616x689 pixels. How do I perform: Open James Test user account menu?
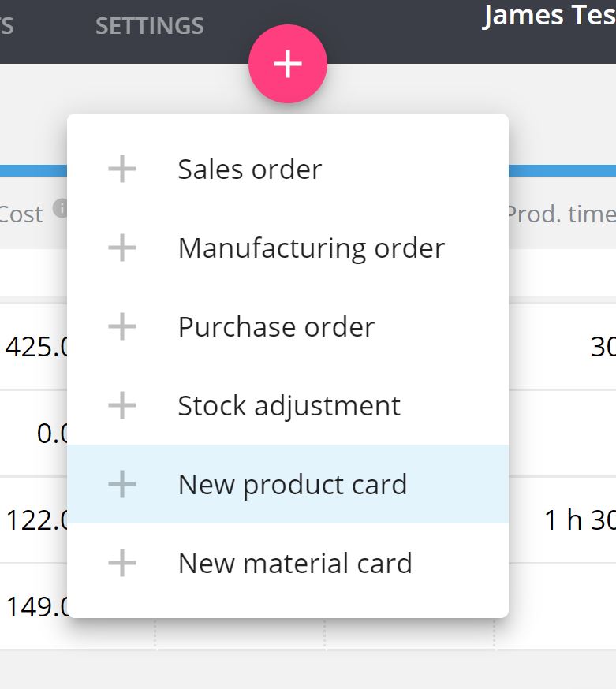[x=549, y=16]
